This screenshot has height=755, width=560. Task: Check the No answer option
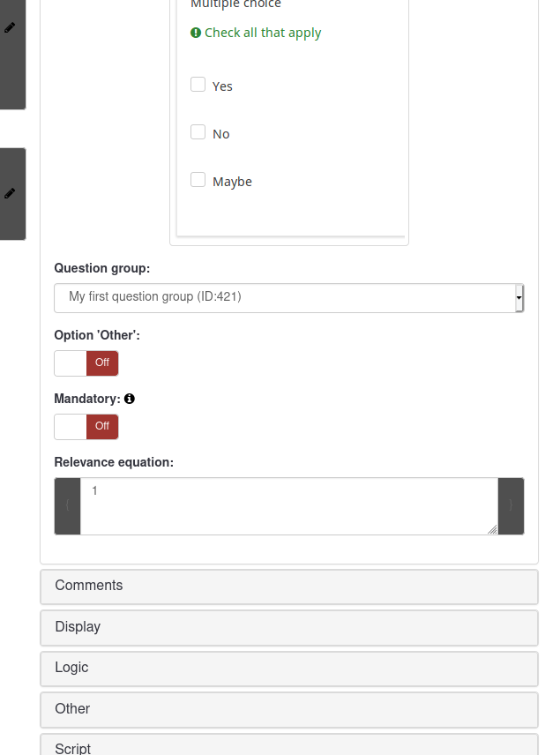(198, 132)
